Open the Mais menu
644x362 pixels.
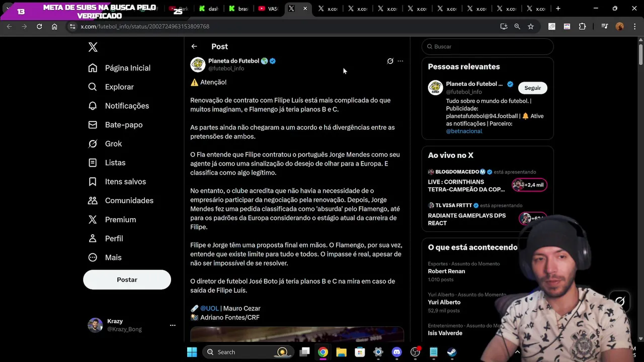pos(105,257)
